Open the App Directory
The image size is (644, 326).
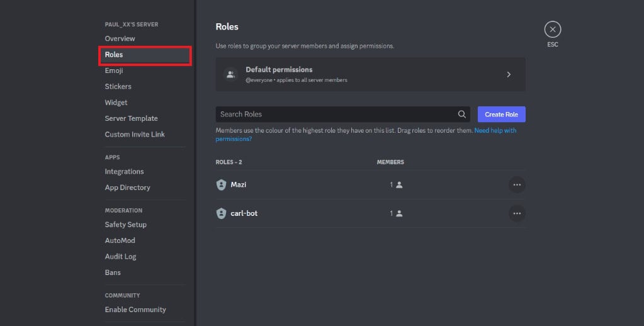tap(127, 188)
